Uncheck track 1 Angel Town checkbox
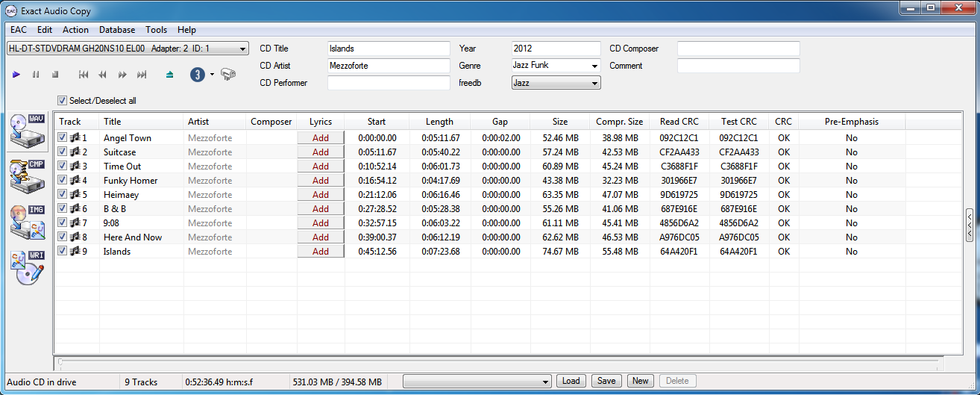The height and width of the screenshot is (395, 980). (63, 137)
